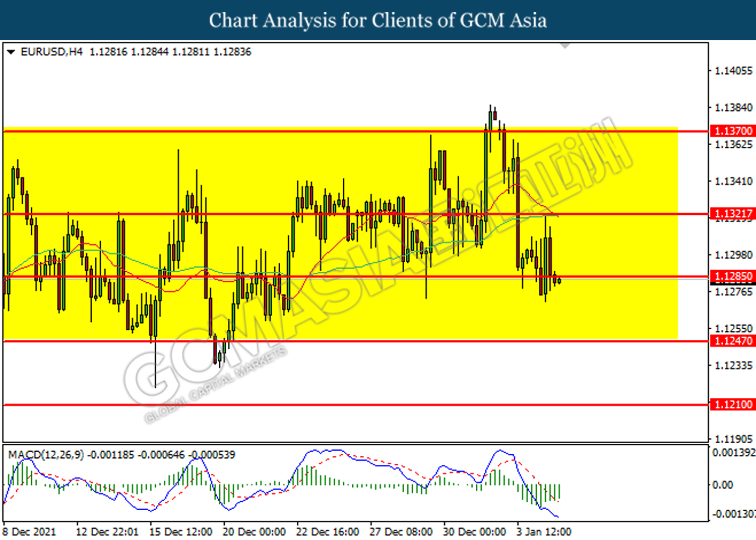Click the 8 Dec 2021 date label
The width and height of the screenshot is (756, 540).
point(29,532)
